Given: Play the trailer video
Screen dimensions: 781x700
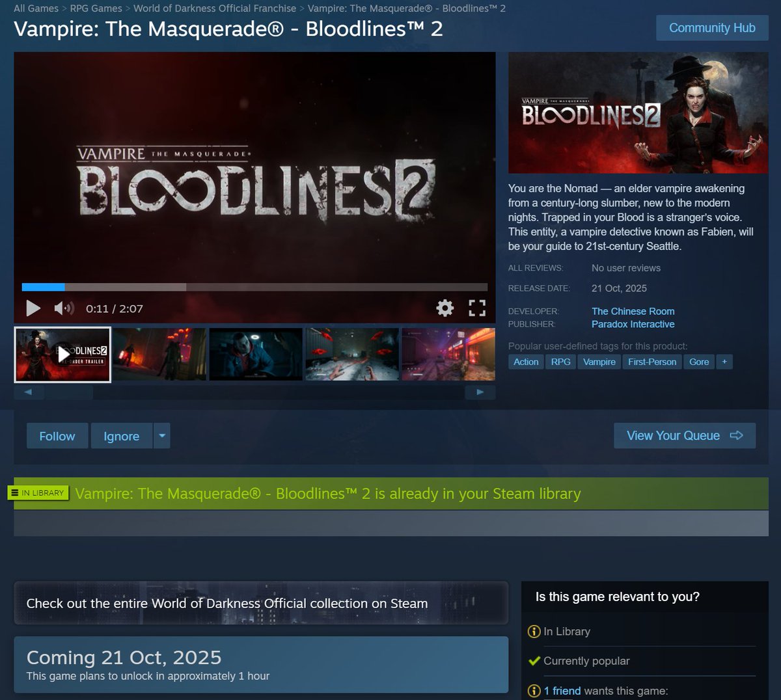Looking at the screenshot, I should [33, 308].
